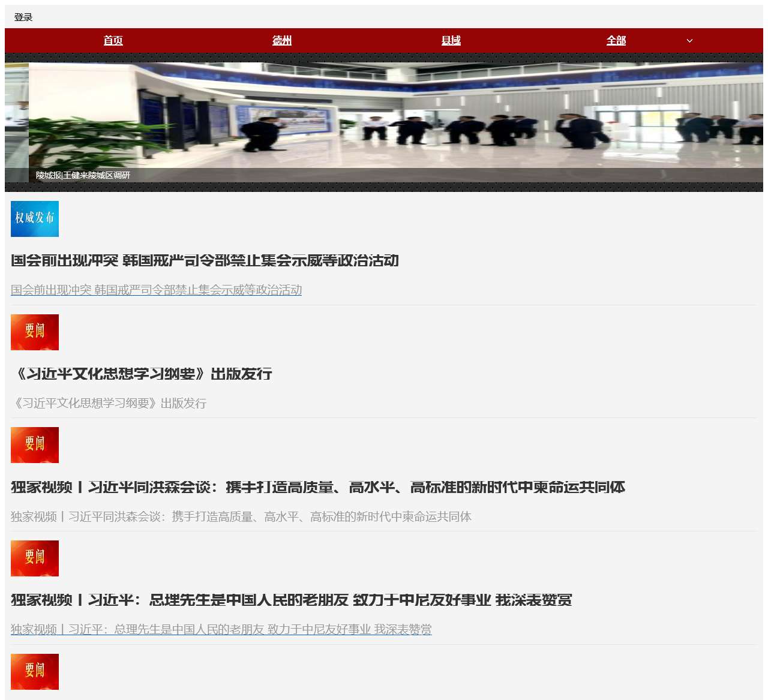Image resolution: width=768 pixels, height=700 pixels.
Task: Click the 要闻 icon above the 总理先生是中国人民的老朋友 headline
Action: click(35, 558)
